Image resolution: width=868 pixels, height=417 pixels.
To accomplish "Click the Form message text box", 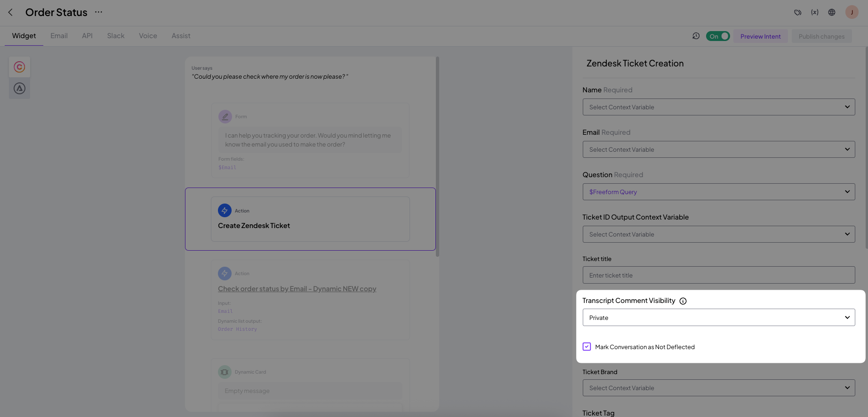I will tap(310, 140).
